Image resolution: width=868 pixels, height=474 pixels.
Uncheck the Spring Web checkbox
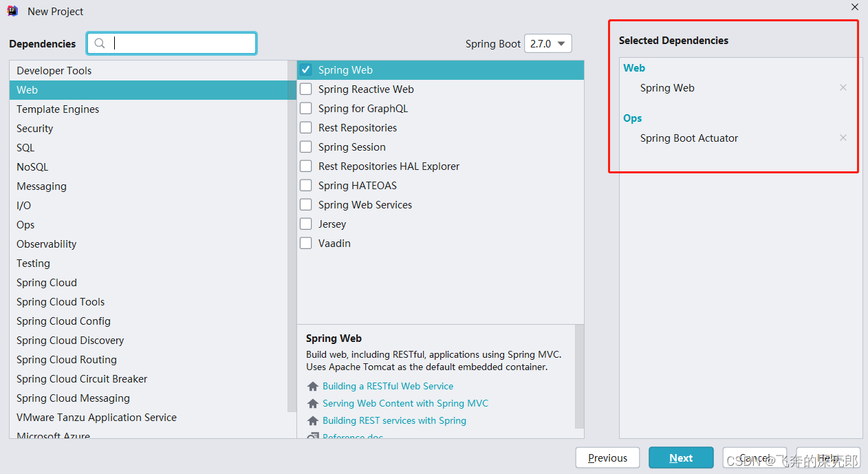click(305, 69)
